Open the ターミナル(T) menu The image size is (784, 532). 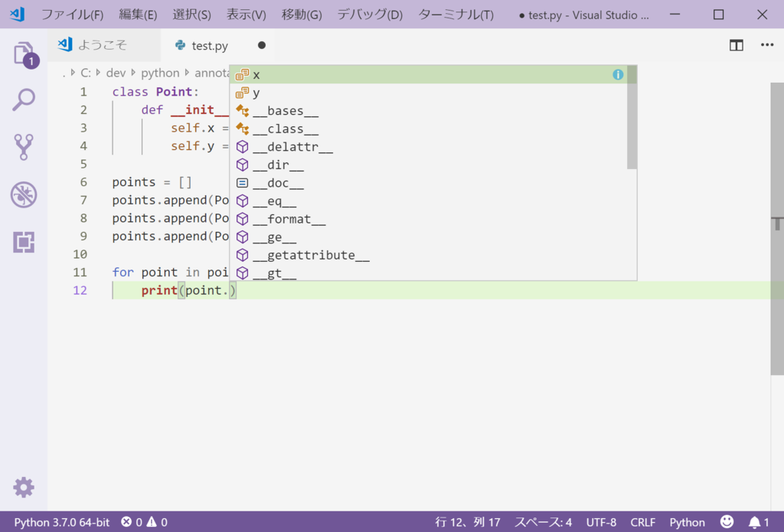click(x=456, y=15)
